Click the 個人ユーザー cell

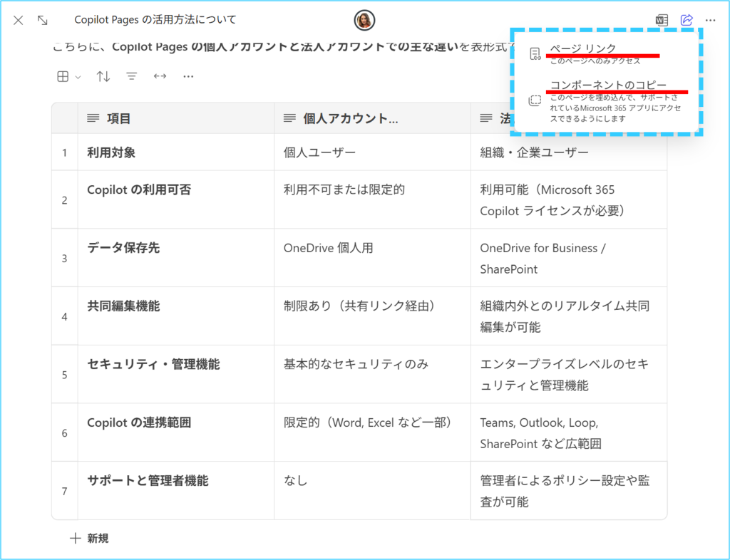372,152
